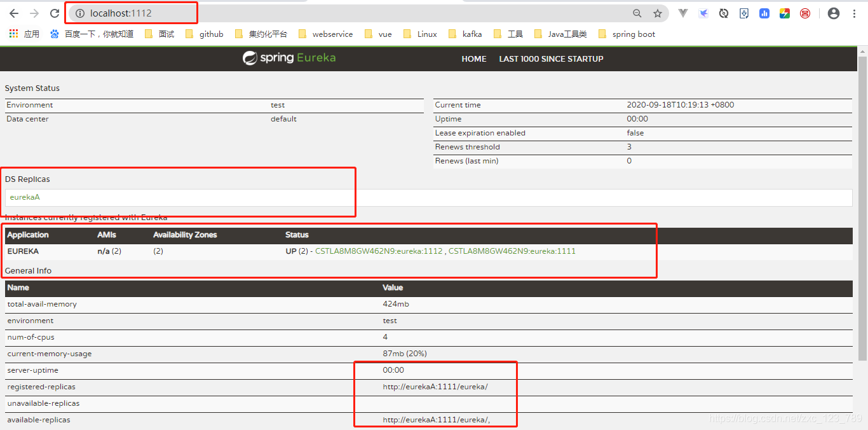Click the Renews threshold value 3
The width and height of the screenshot is (868, 430).
(629, 147)
